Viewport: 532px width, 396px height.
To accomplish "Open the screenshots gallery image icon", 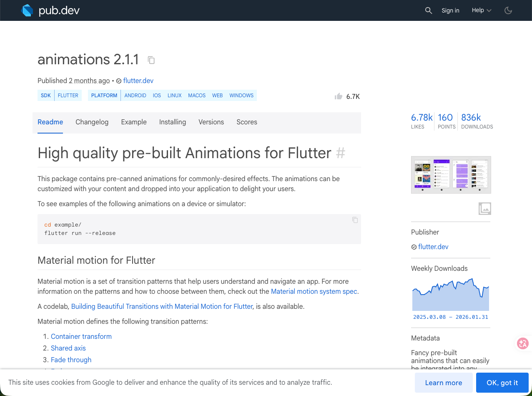I will [484, 208].
